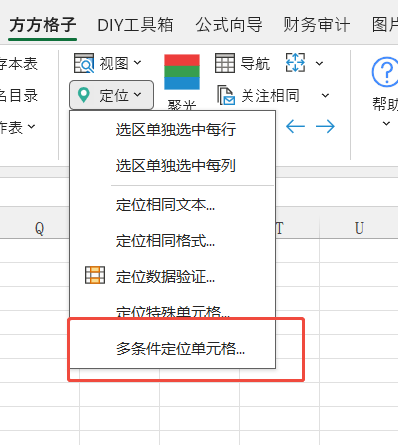Expand the dropdown beside selection arrows icon
This screenshot has width=398, height=445.
(319, 63)
